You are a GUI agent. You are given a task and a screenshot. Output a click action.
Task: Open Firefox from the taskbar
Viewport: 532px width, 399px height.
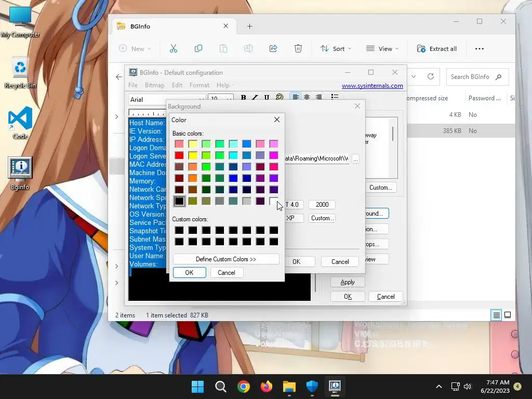point(267,387)
